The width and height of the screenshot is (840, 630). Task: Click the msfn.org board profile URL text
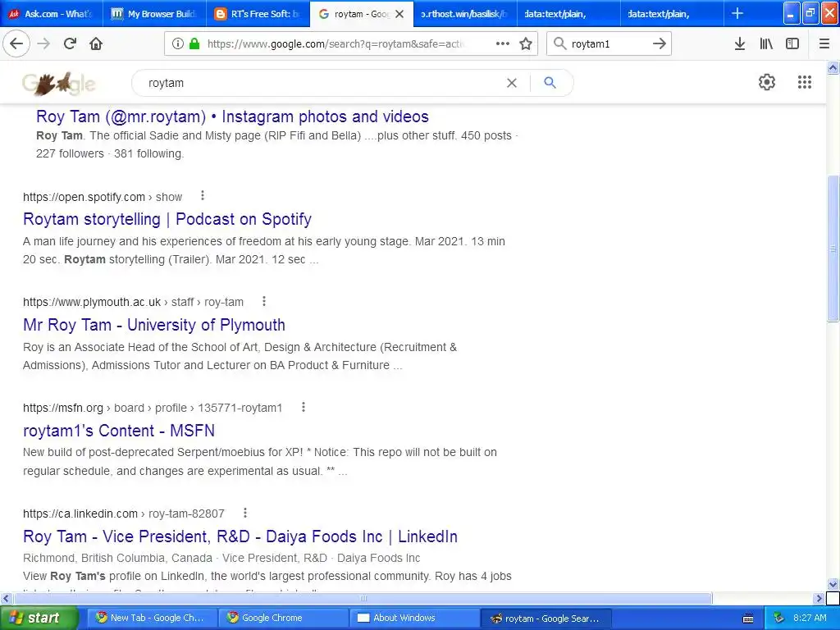(x=153, y=408)
